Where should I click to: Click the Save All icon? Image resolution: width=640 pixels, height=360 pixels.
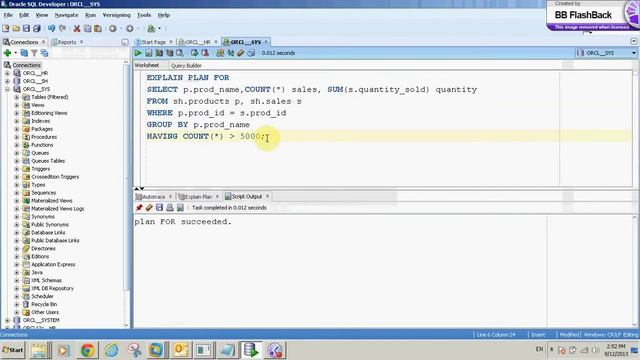pyautogui.click(x=37, y=29)
